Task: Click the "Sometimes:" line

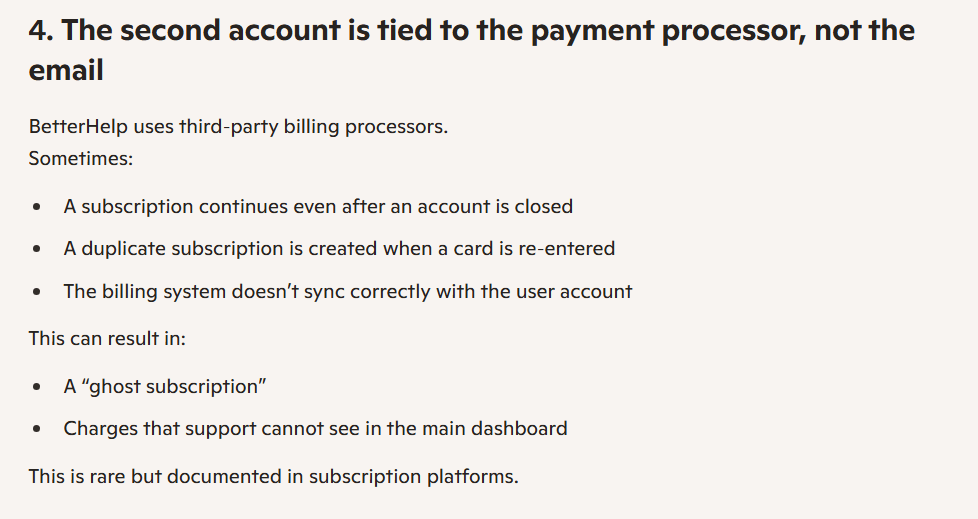Action: click(x=81, y=158)
